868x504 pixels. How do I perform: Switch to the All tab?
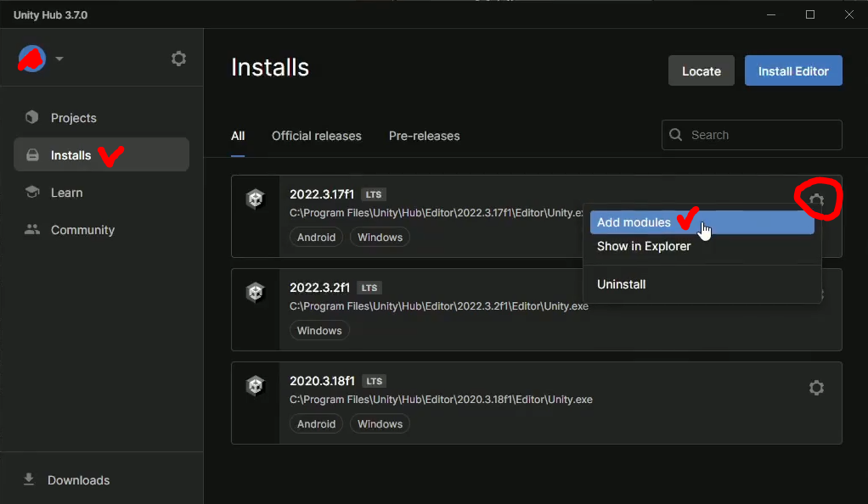[x=238, y=136]
